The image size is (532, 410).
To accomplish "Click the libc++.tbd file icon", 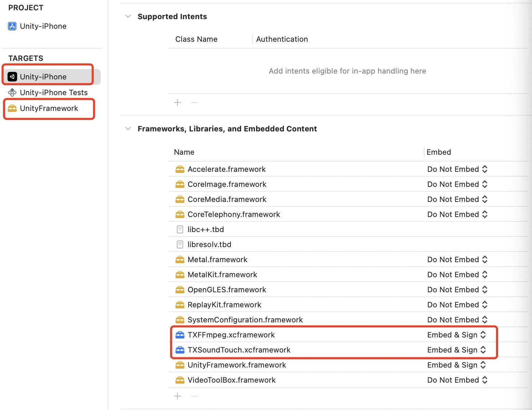I will tap(180, 229).
